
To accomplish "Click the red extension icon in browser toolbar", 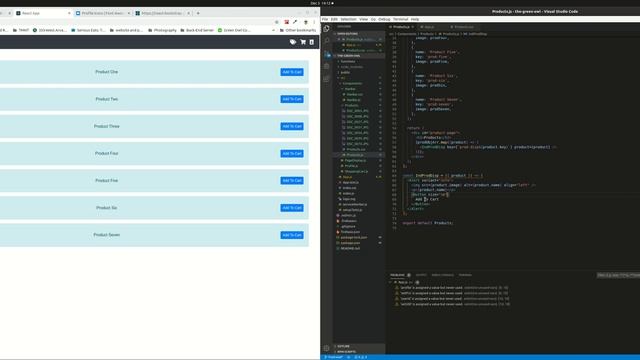I will click(x=287, y=22).
